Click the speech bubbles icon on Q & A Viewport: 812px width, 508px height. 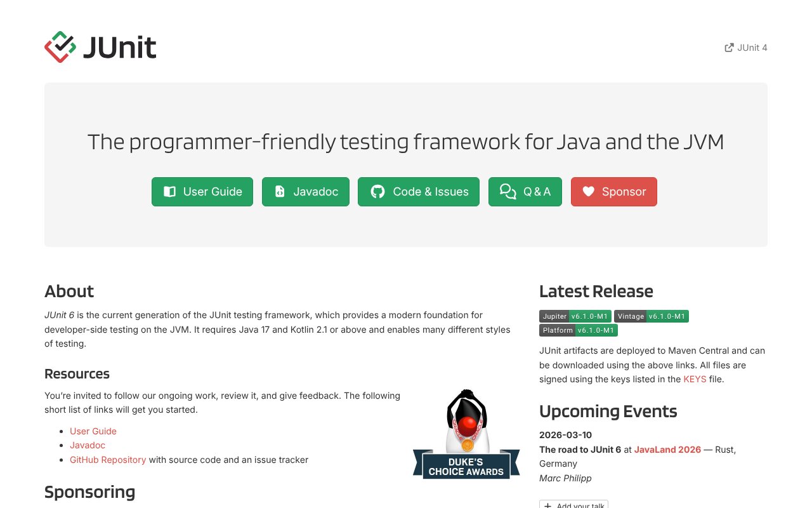pos(507,191)
